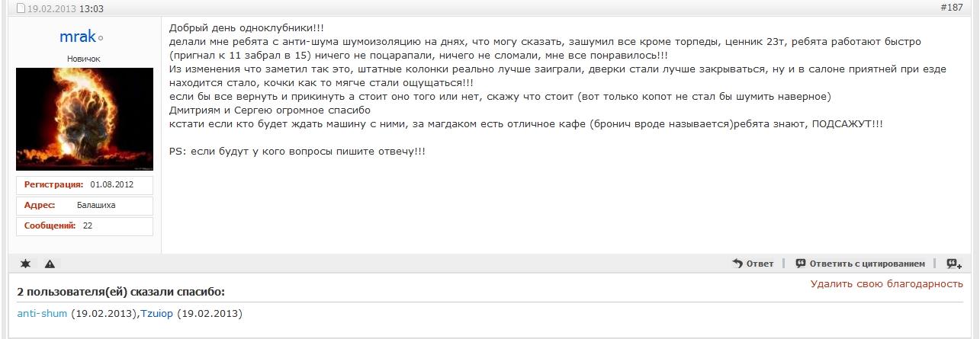Click the сказали спасибо header
This screenshot has width=980, height=339.
click(120, 292)
